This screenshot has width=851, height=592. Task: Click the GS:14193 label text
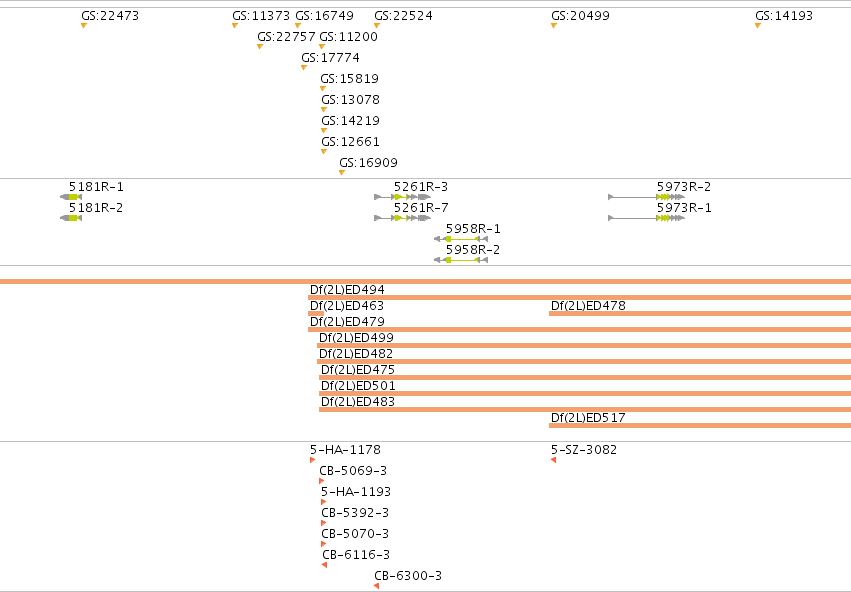coord(784,16)
